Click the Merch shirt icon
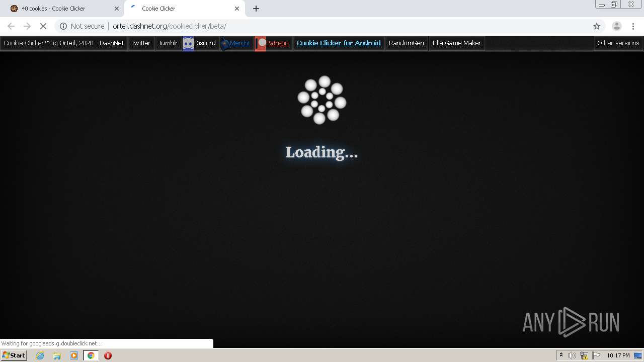Viewport: 644px width, 362px height. [225, 44]
